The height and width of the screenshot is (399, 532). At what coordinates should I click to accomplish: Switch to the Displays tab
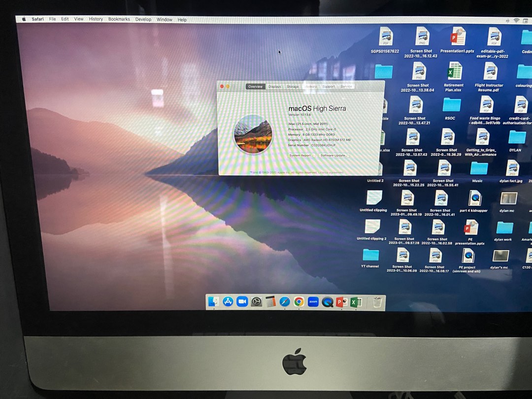274,87
